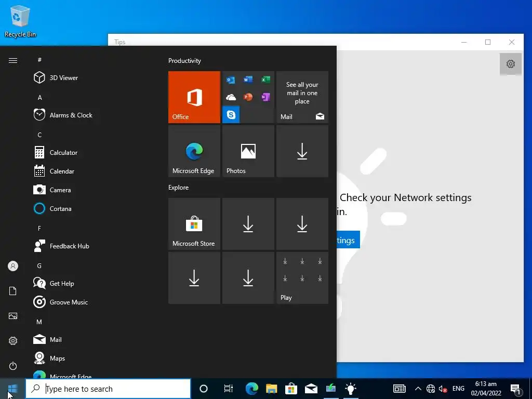Expand the Start menu hamburger

click(x=13, y=60)
